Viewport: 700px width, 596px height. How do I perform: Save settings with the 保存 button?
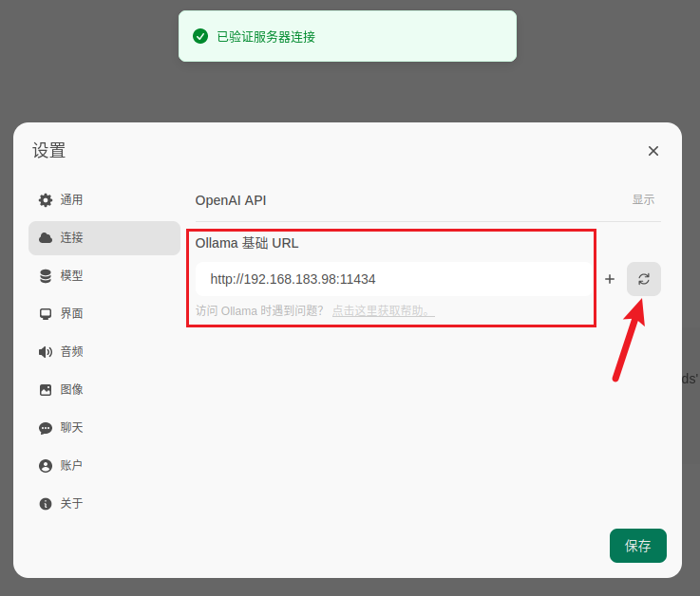[x=638, y=546]
